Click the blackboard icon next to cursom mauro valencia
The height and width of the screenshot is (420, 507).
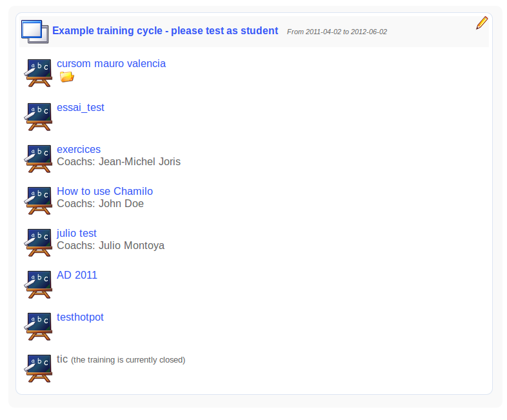pos(39,73)
